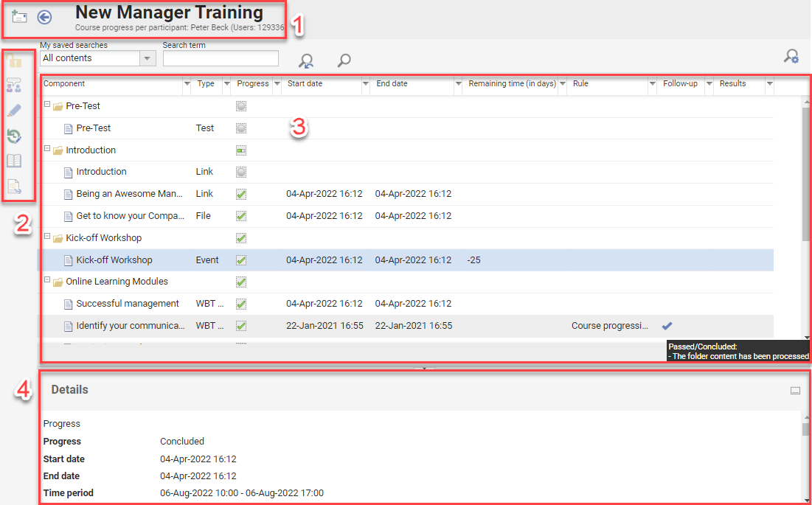Click the blue back arrow icon
Viewport: 812px width, 505px height.
click(x=44, y=18)
